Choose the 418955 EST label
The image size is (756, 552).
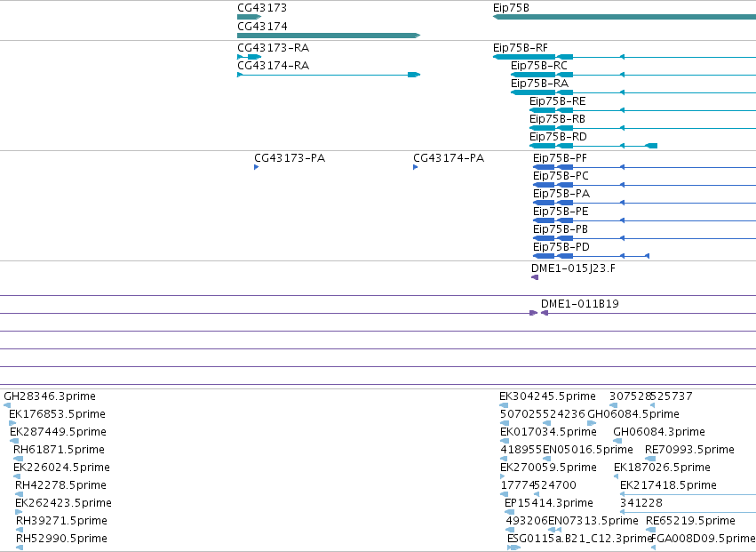521,450
